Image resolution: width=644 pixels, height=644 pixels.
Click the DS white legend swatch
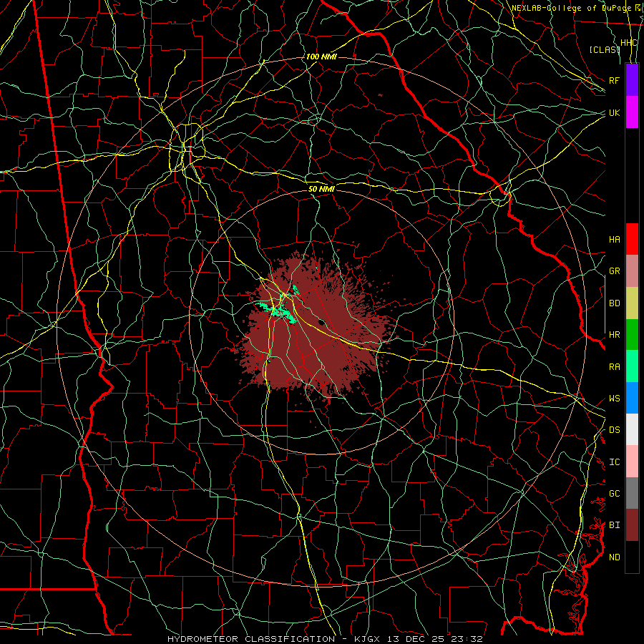tap(632, 429)
